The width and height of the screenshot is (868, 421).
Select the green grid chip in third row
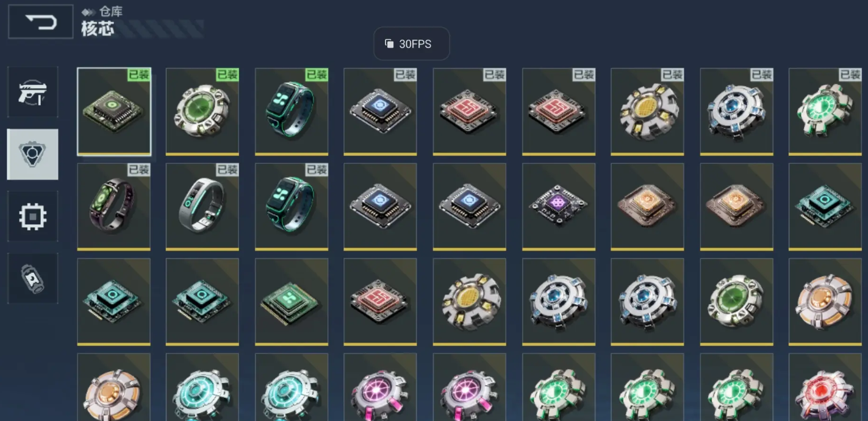[292, 302]
